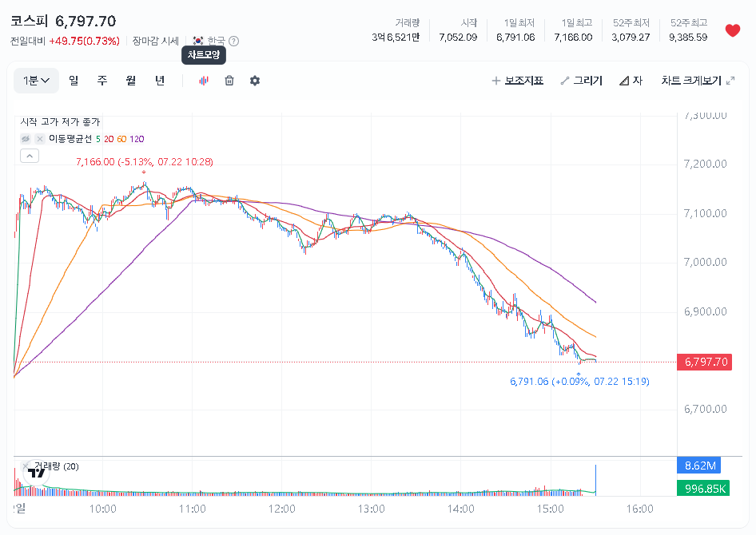The height and width of the screenshot is (535, 756).
Task: Toggle the red heart favorite icon
Action: click(732, 30)
